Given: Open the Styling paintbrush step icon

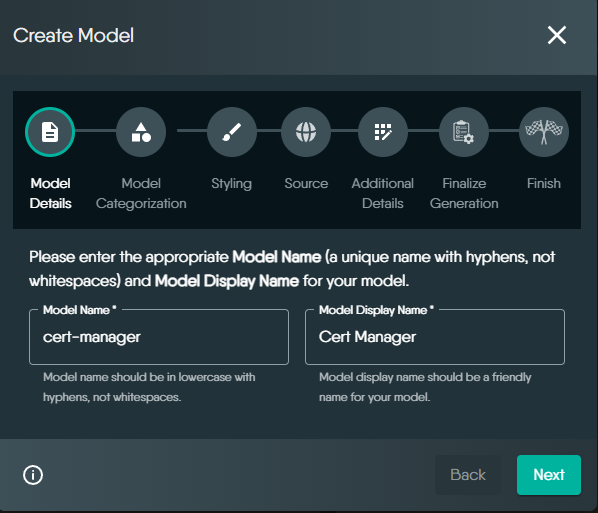Looking at the screenshot, I should pyautogui.click(x=232, y=132).
